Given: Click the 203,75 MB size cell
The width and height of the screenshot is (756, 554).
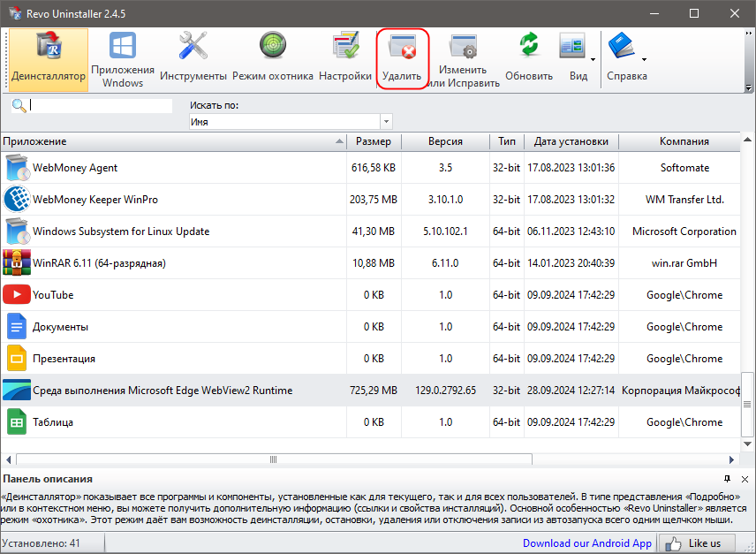Looking at the screenshot, I should tap(374, 200).
